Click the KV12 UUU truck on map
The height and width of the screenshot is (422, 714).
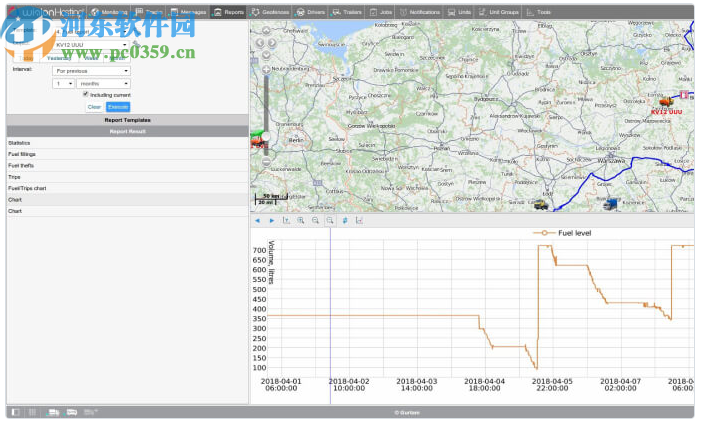coord(666,102)
